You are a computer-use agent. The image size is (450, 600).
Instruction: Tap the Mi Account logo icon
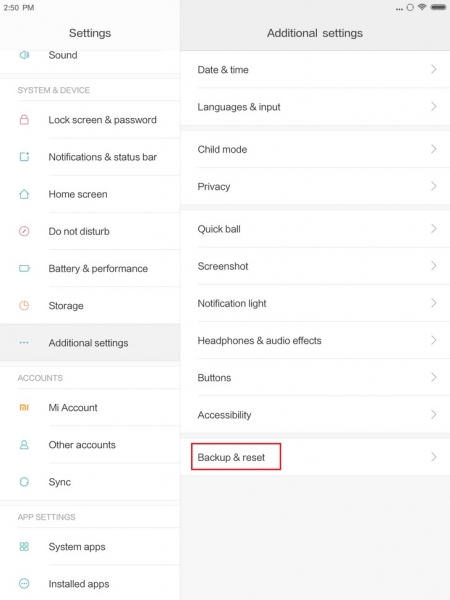(x=24, y=408)
